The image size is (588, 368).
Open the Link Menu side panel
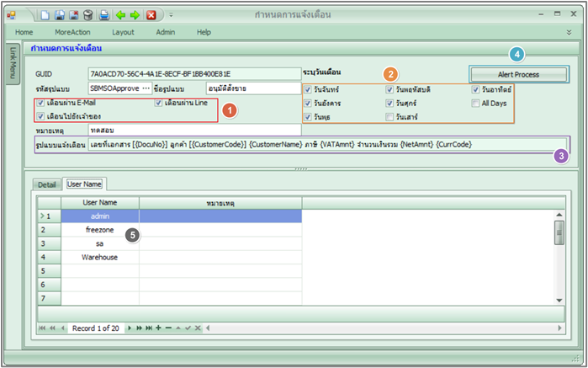coord(13,63)
